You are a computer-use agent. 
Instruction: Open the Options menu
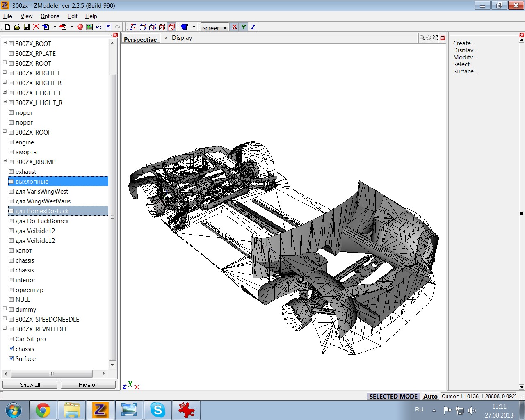(x=50, y=16)
